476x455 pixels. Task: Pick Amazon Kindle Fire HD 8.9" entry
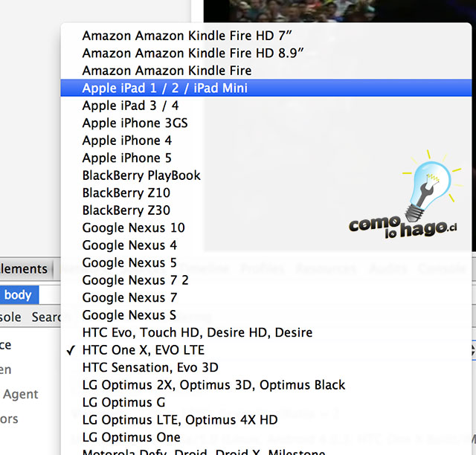[193, 53]
